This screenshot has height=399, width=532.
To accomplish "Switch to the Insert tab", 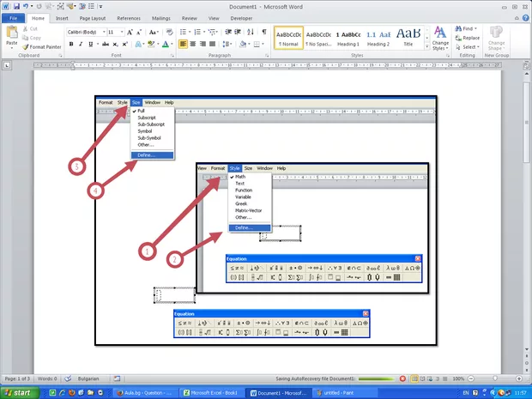I will [62, 18].
